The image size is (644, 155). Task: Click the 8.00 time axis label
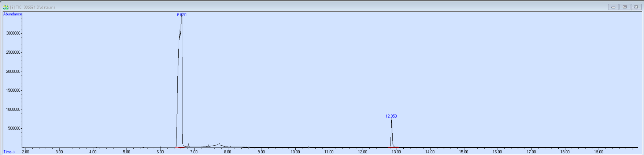point(228,152)
